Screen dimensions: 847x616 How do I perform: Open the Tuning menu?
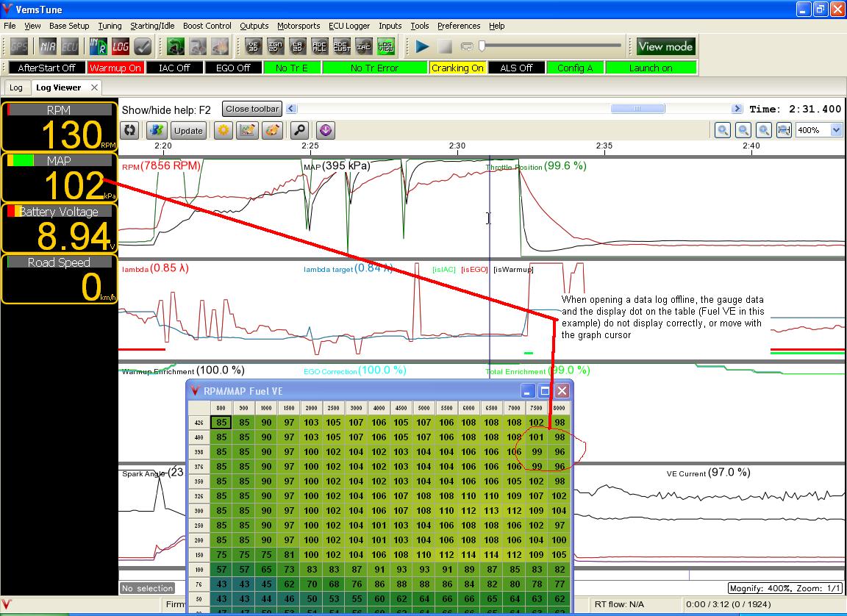coord(110,26)
